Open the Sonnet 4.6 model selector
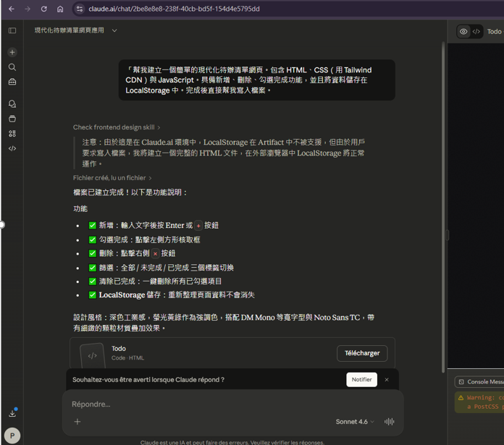Screen dimensions: 504x445 tap(355, 422)
